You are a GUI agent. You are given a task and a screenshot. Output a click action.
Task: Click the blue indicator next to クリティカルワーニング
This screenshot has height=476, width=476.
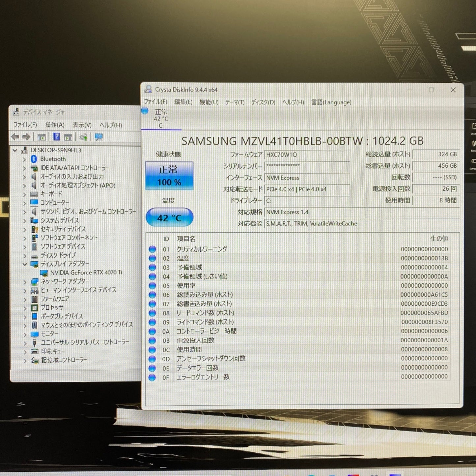point(152,249)
